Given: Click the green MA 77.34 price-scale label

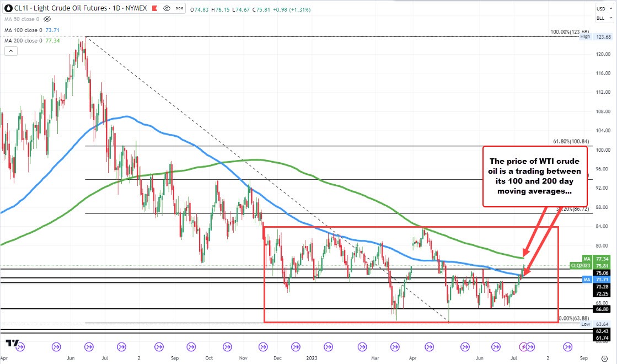Looking at the screenshot, I should click(595, 259).
